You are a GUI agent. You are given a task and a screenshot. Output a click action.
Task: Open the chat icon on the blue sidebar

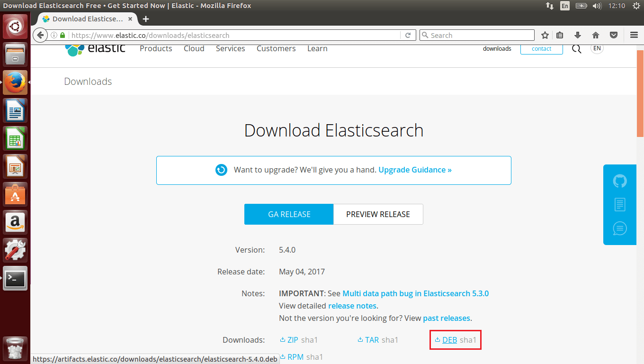[619, 228]
